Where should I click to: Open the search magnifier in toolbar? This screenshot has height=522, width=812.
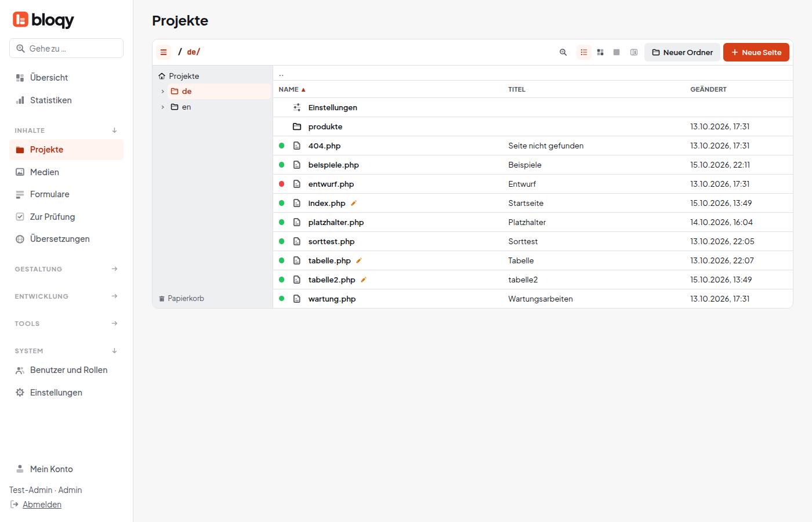(563, 52)
